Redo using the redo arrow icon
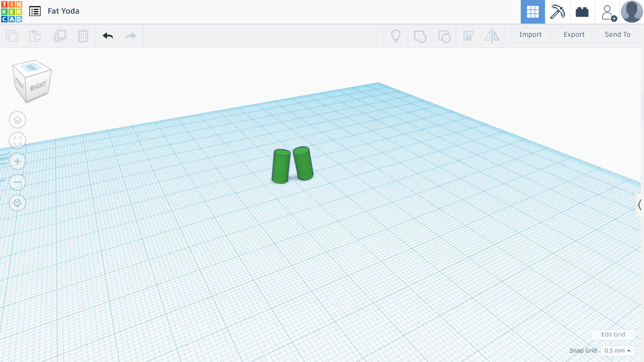644x362 pixels. (130, 35)
